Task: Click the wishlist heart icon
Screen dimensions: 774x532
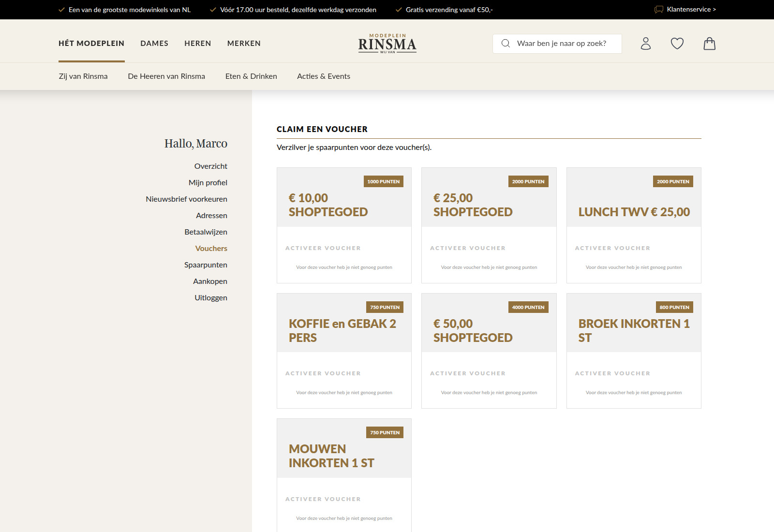Action: pos(677,44)
